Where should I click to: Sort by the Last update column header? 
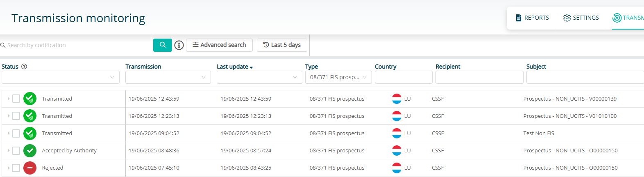235,67
